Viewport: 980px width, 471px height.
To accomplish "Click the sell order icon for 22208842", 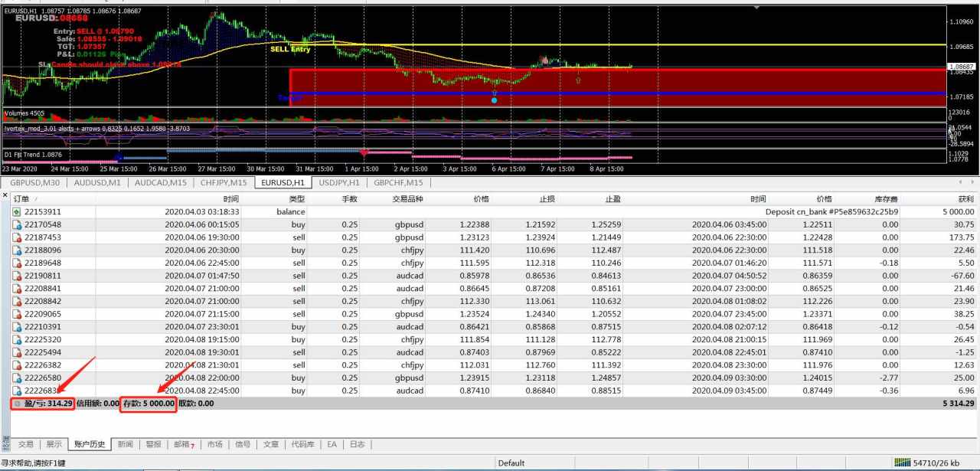I will pyautogui.click(x=17, y=301).
